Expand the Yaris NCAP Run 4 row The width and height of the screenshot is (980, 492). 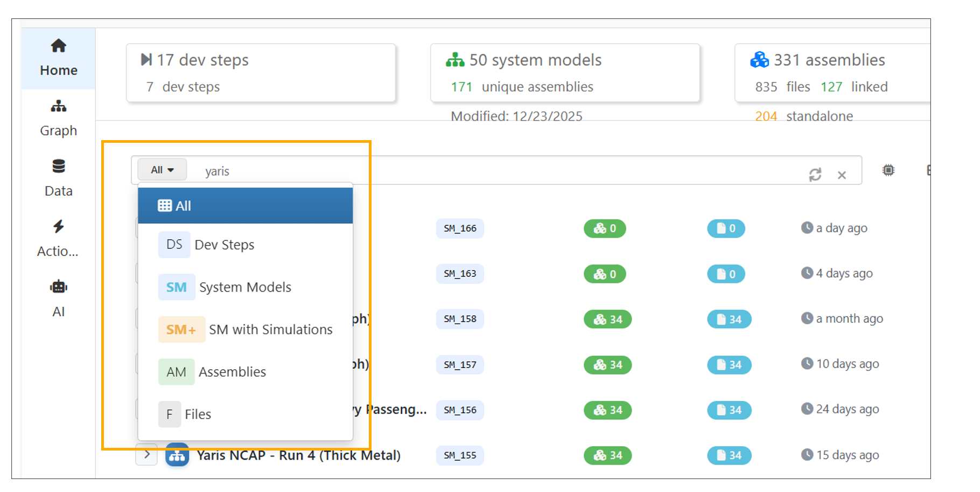tap(146, 455)
